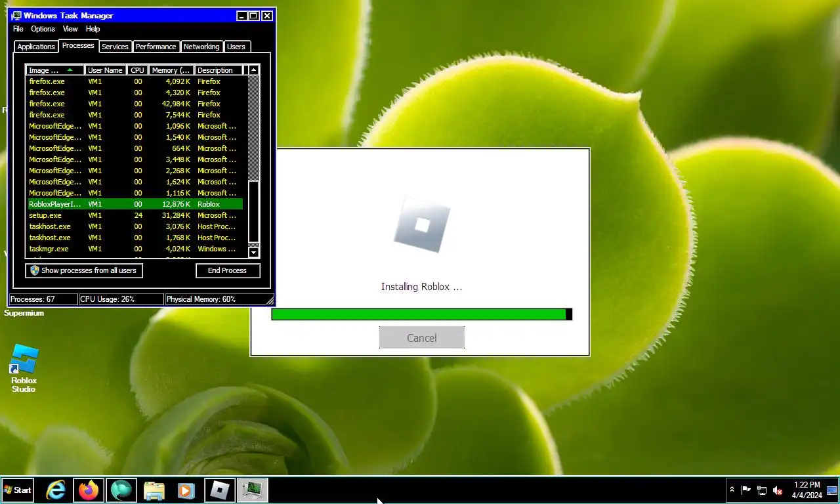Viewport: 840px width, 504px height.
Task: Open the Options menu in Task Manager
Action: click(43, 29)
